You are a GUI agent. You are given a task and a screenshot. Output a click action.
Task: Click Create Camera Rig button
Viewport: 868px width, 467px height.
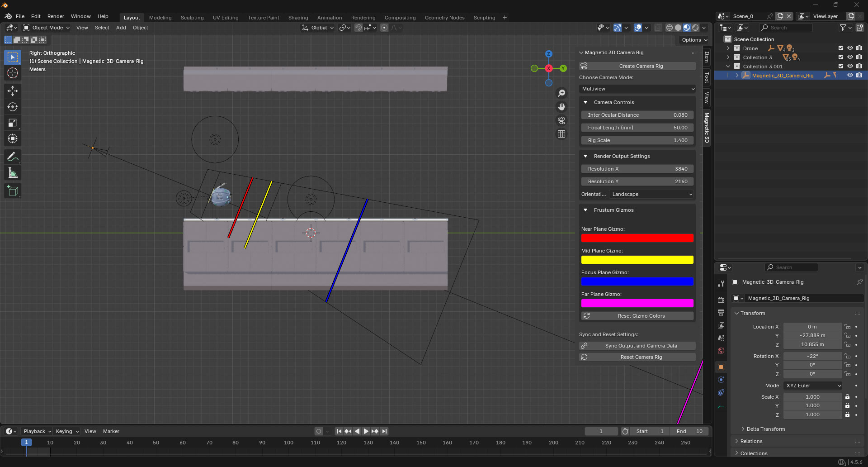pyautogui.click(x=637, y=66)
